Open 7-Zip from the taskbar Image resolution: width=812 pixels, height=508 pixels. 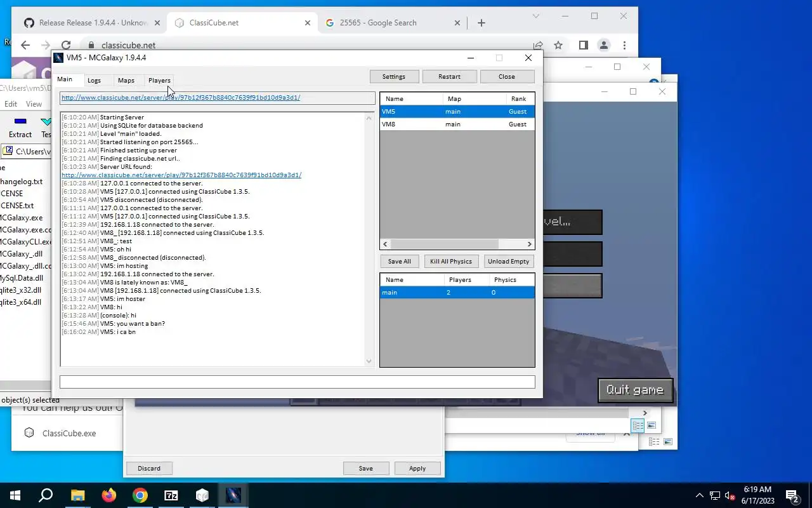coord(171,495)
